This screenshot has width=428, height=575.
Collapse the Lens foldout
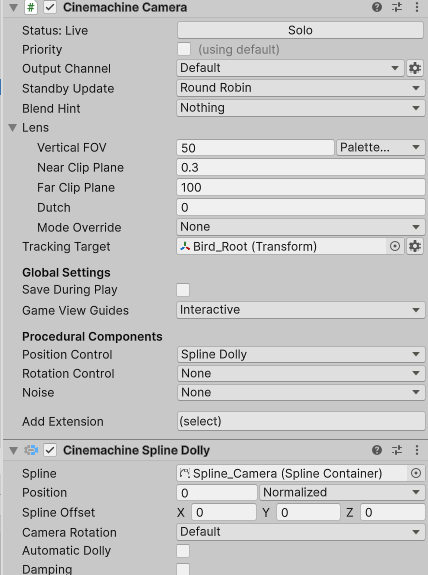click(13, 128)
